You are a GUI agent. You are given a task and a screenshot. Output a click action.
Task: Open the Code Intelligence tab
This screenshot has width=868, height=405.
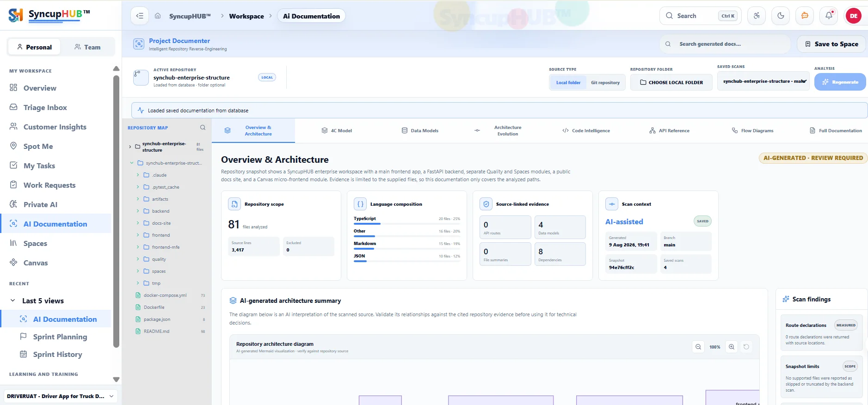(586, 131)
